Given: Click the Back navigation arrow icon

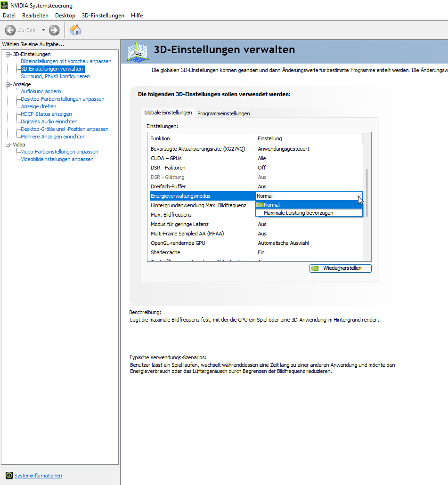Looking at the screenshot, I should pos(9,30).
